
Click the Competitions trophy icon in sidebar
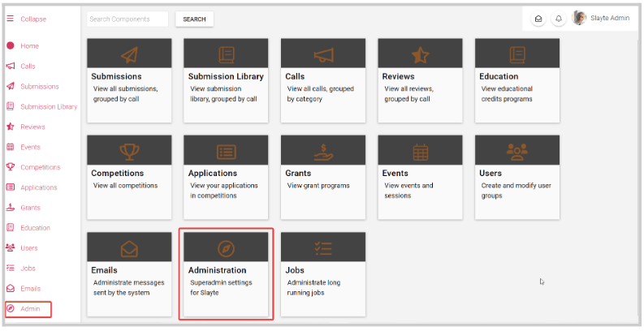tap(11, 166)
